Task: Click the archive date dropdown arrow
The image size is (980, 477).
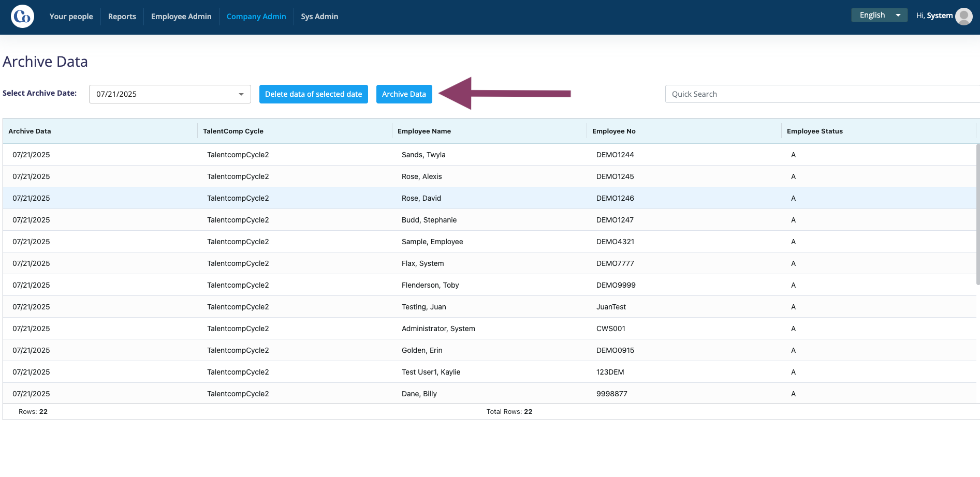Action: click(x=241, y=94)
